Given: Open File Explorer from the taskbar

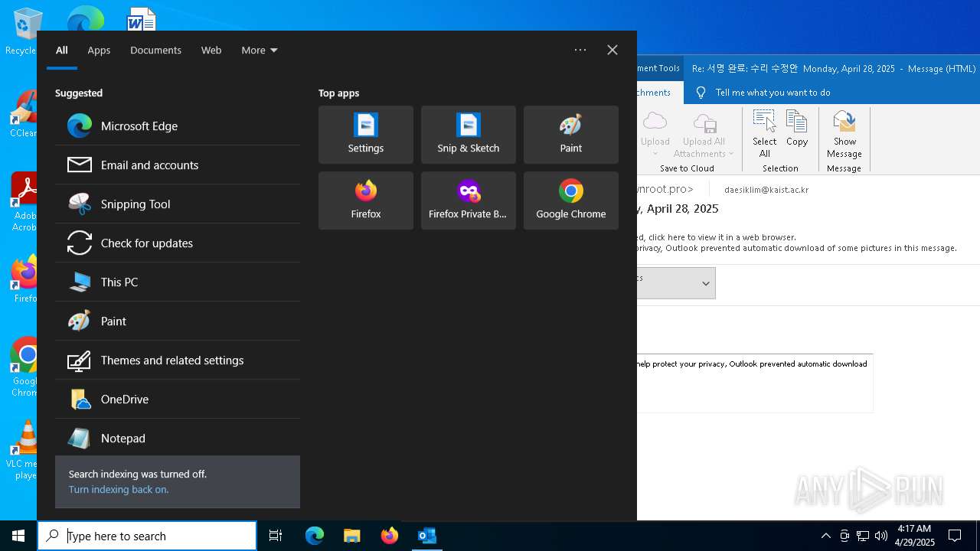Looking at the screenshot, I should click(x=352, y=536).
